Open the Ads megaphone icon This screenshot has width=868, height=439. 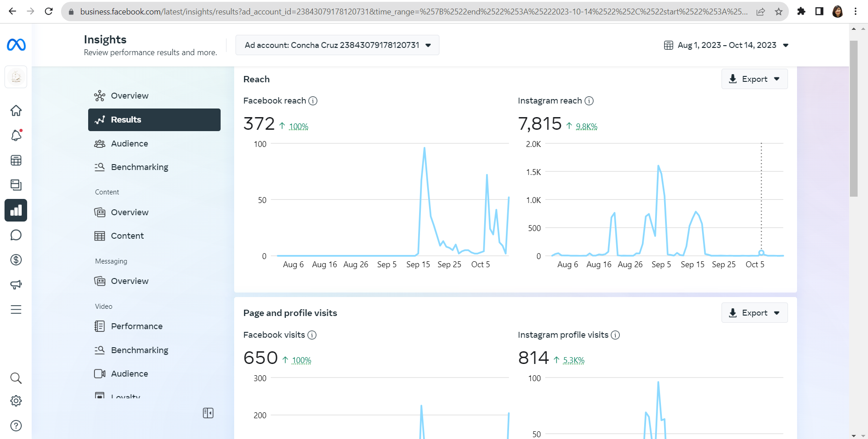(x=16, y=284)
